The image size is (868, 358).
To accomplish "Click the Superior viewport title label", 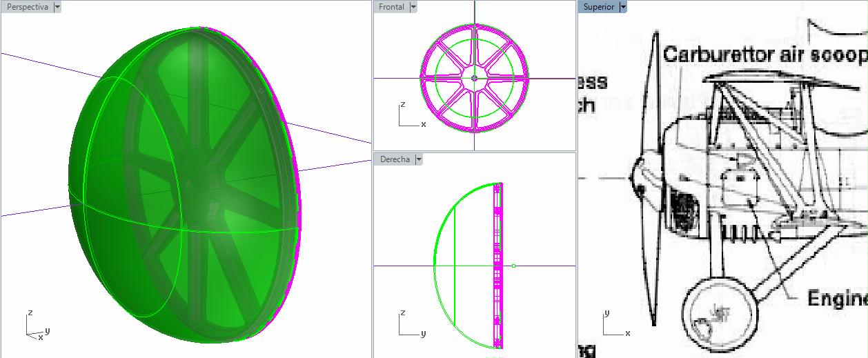I will [x=598, y=7].
